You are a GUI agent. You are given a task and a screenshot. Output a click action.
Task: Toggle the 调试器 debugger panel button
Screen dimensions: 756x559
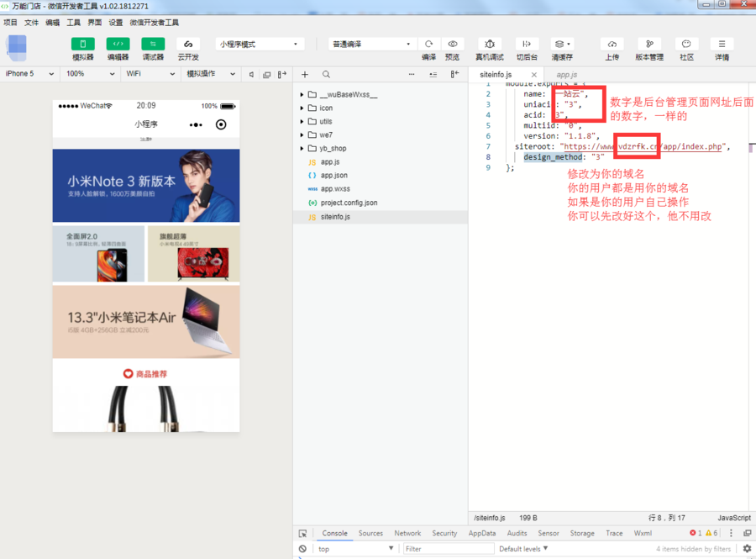pyautogui.click(x=153, y=44)
